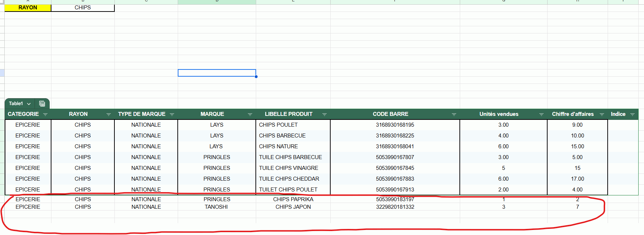Open the CODE BARRE column filter icon

[x=454, y=114]
